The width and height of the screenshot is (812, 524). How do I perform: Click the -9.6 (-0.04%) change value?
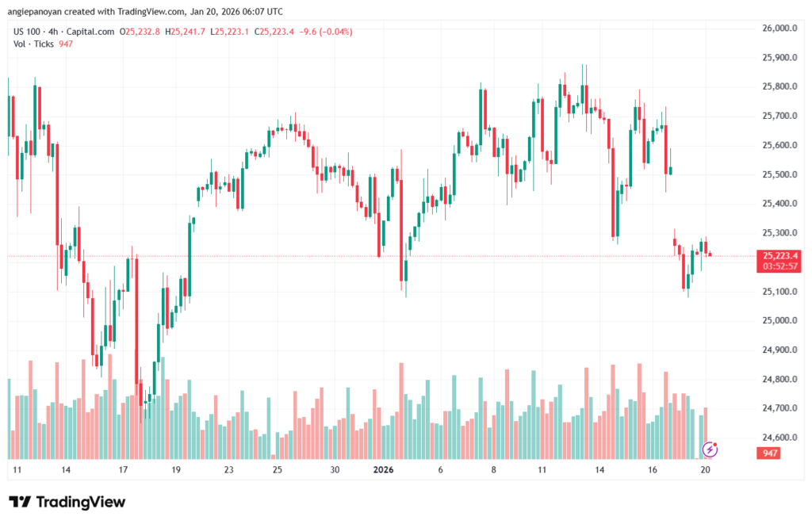327,32
